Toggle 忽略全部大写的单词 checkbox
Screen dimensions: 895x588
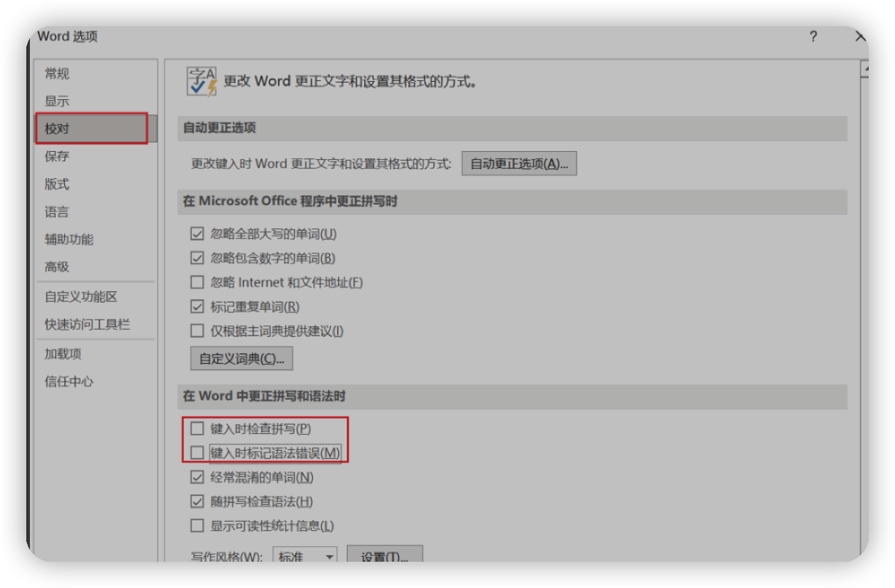click(197, 234)
